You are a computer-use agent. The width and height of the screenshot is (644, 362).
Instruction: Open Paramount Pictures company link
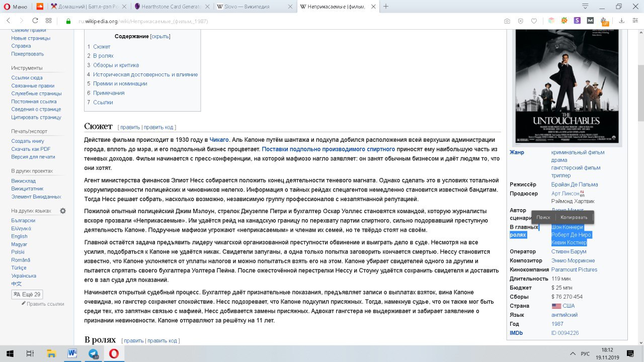[574, 269]
